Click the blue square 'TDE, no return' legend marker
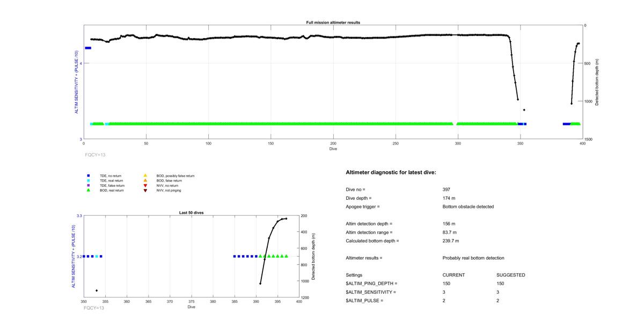This screenshot has height=334, width=644. click(88, 176)
